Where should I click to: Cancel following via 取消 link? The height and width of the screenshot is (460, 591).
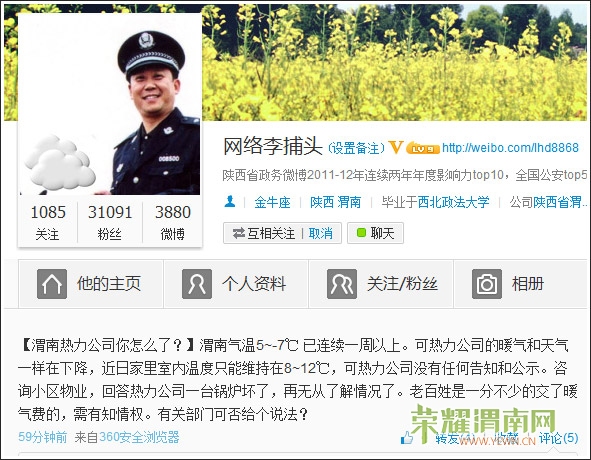click(321, 233)
